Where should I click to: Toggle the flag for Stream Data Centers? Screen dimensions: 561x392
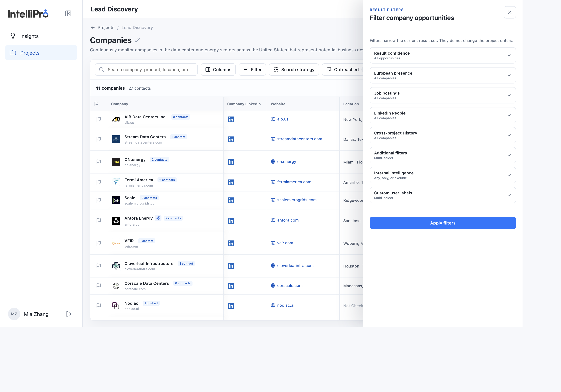coord(99,139)
